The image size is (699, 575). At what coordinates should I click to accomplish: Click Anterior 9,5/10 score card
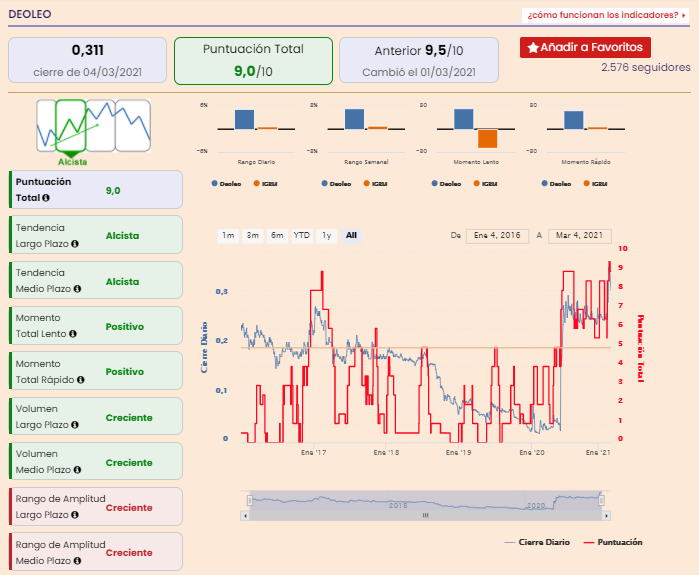[x=419, y=60]
